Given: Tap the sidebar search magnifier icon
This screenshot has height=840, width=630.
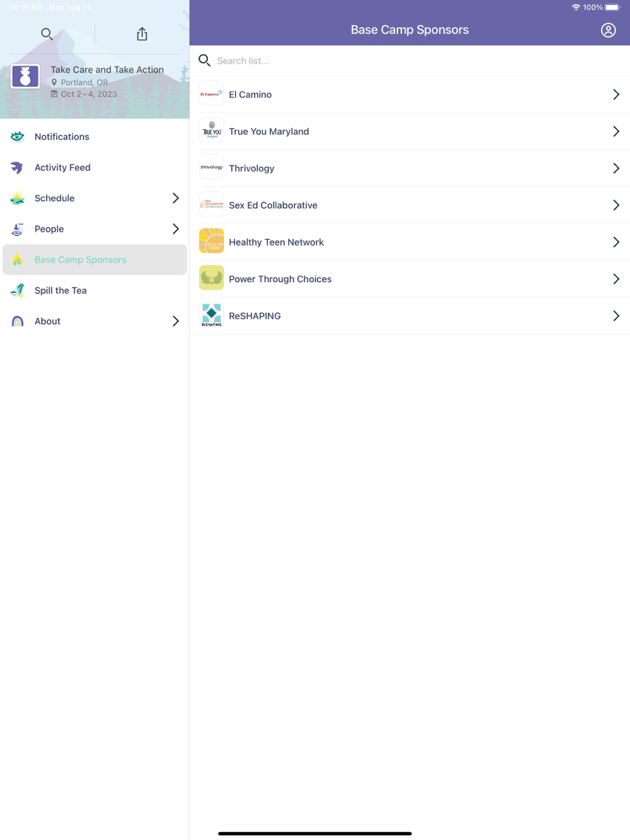Looking at the screenshot, I should tap(47, 34).
